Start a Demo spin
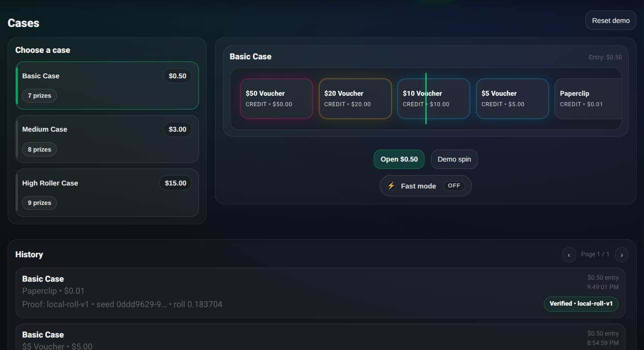Screen dimensions: 644x350 point(454,160)
